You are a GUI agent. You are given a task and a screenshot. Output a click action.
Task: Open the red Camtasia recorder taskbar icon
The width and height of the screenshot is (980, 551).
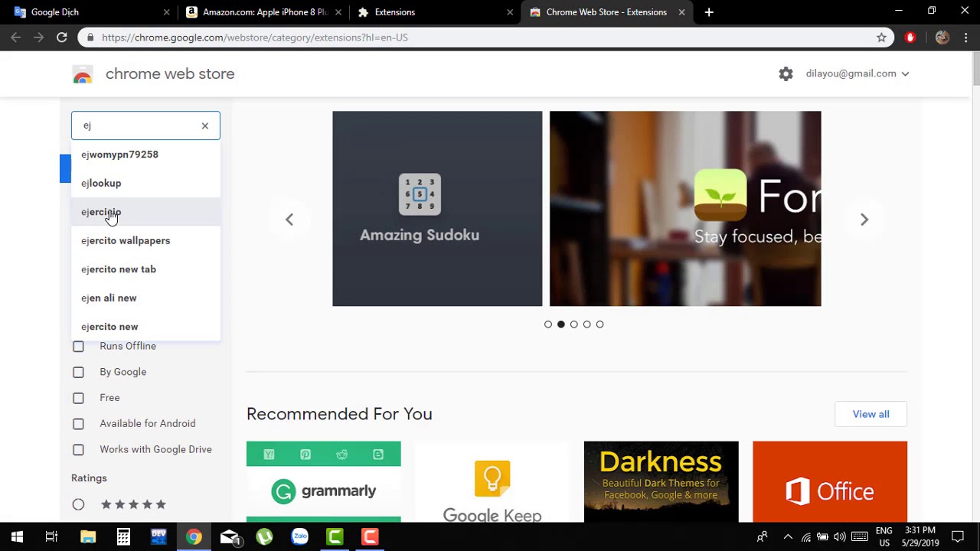[x=370, y=536]
